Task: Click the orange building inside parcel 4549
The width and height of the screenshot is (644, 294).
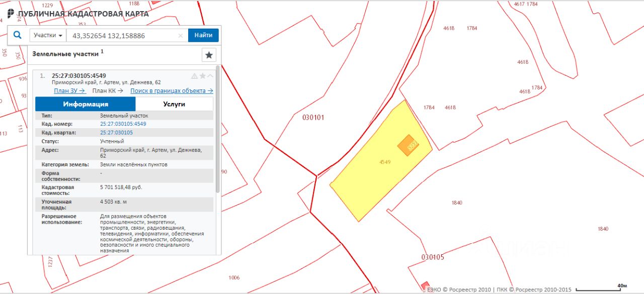Action: pyautogui.click(x=408, y=145)
